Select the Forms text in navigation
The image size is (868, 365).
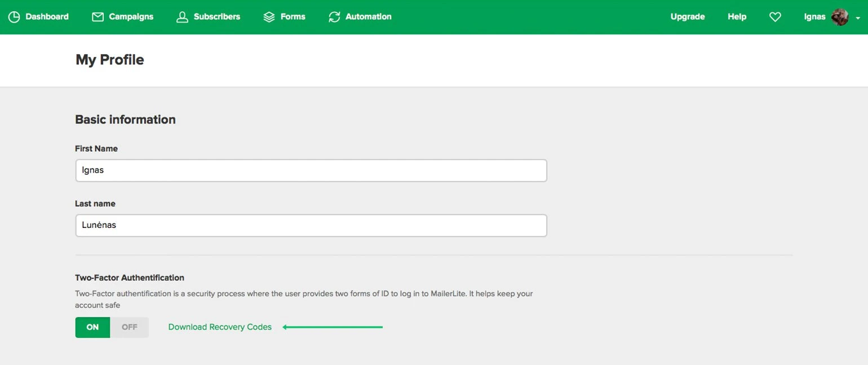point(293,17)
